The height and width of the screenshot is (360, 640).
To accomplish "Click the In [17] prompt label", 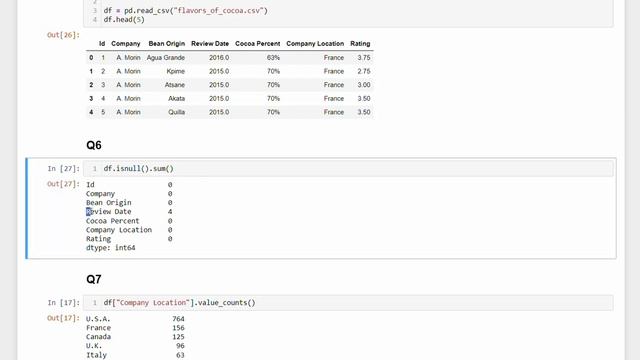I will (x=64, y=303).
